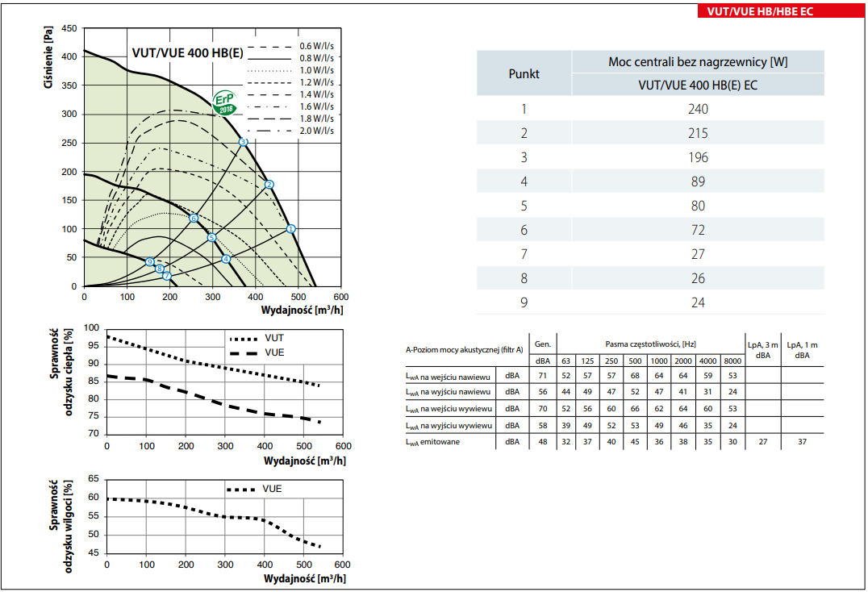Click point marker 6 on the pressure chart
The width and height of the screenshot is (868, 592).
pyautogui.click(x=193, y=218)
